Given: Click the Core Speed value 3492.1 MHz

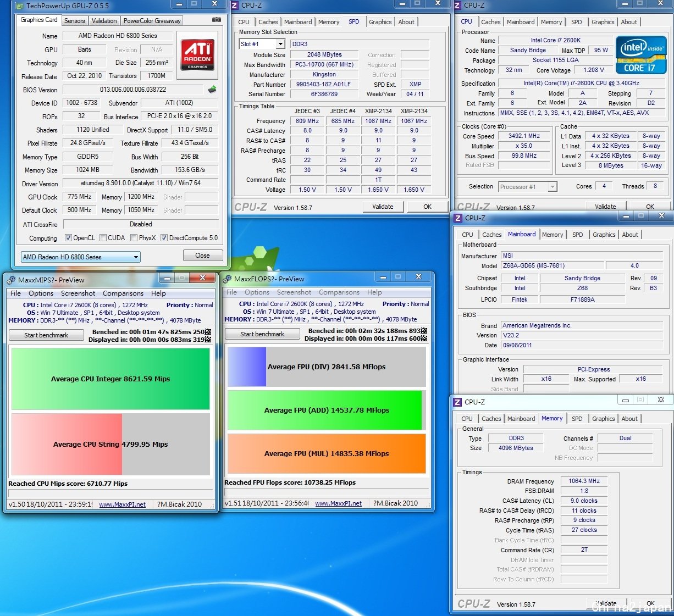Looking at the screenshot, I should 524,136.
